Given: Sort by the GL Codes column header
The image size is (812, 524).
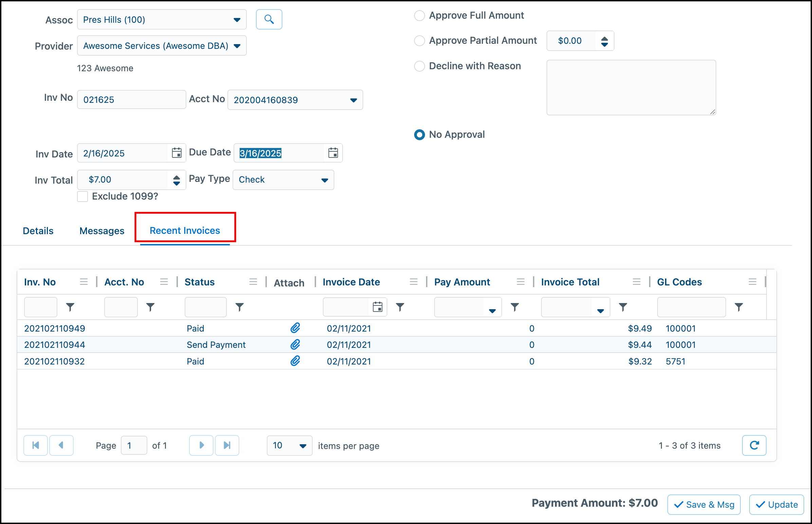Looking at the screenshot, I should [x=679, y=282].
